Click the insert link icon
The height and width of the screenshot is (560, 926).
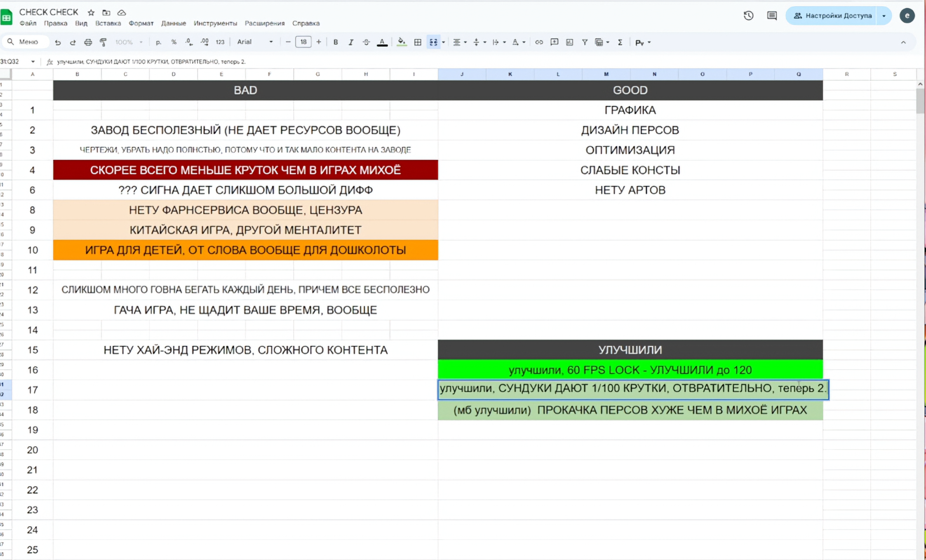[x=539, y=42]
